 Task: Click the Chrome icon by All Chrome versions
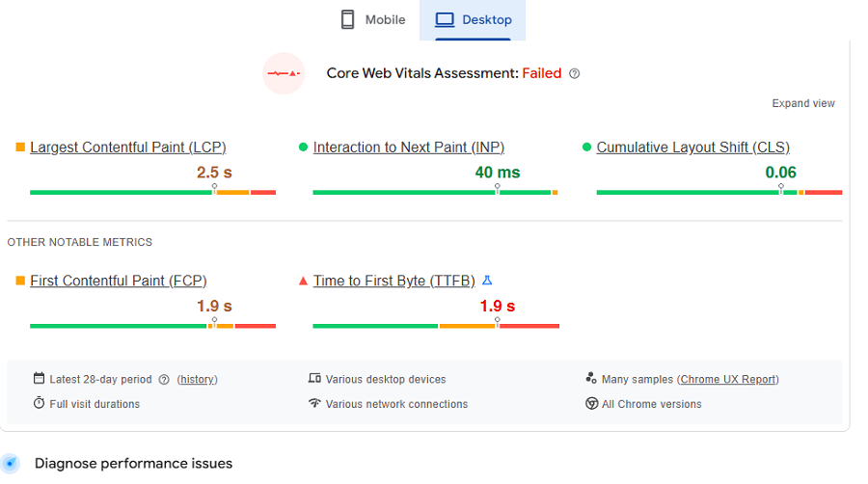click(x=592, y=403)
